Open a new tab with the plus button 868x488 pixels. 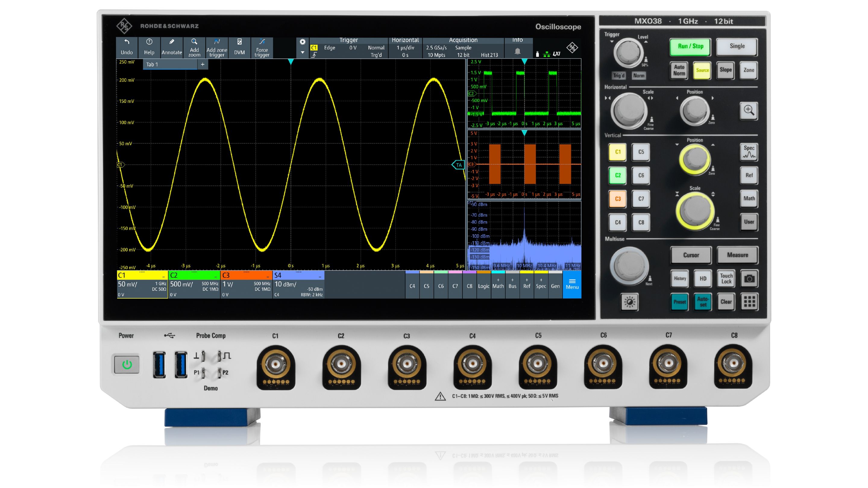[202, 64]
